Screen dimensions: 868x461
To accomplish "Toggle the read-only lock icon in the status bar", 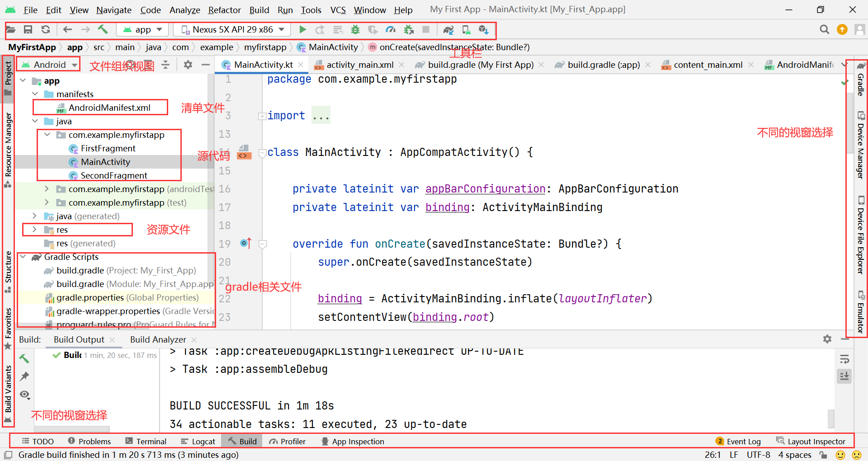I will pyautogui.click(x=823, y=455).
